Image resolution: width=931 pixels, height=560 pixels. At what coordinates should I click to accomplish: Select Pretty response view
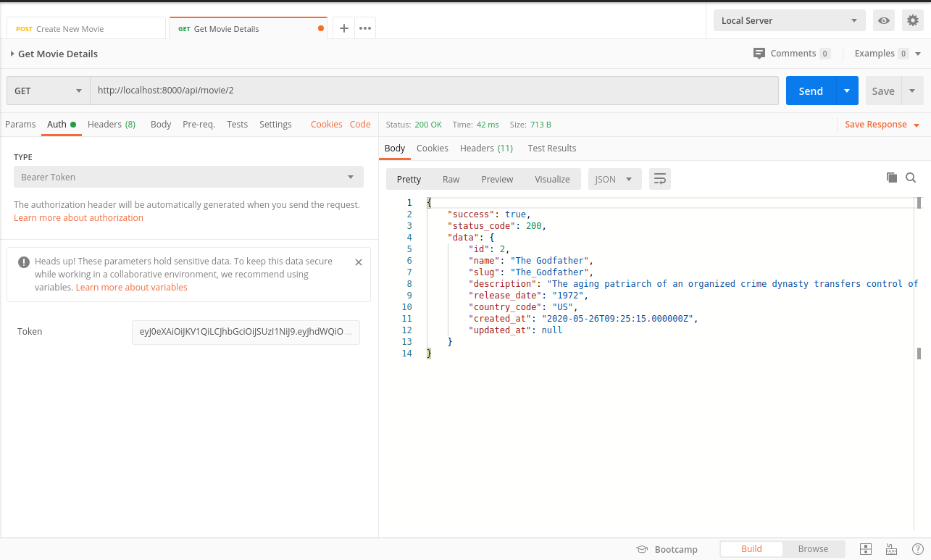click(409, 179)
